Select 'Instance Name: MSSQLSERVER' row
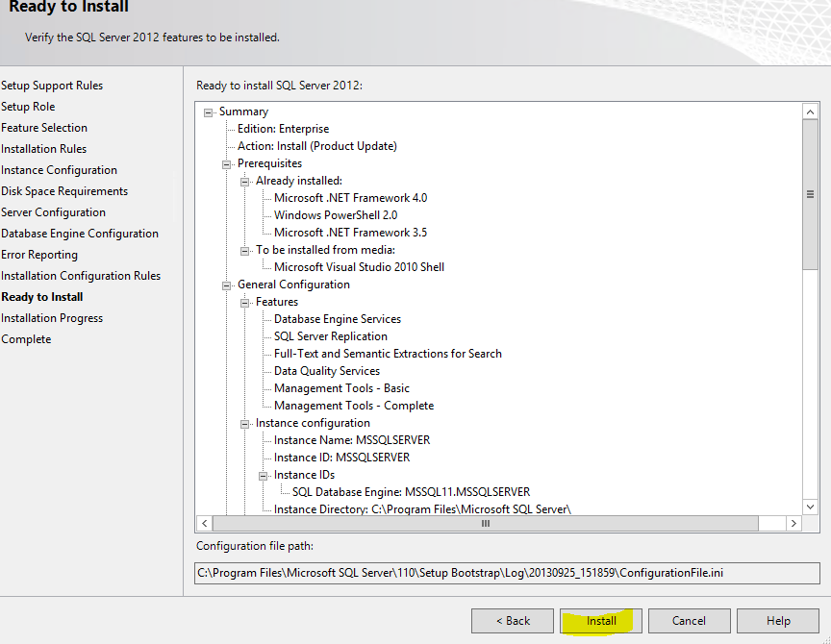 click(x=352, y=440)
